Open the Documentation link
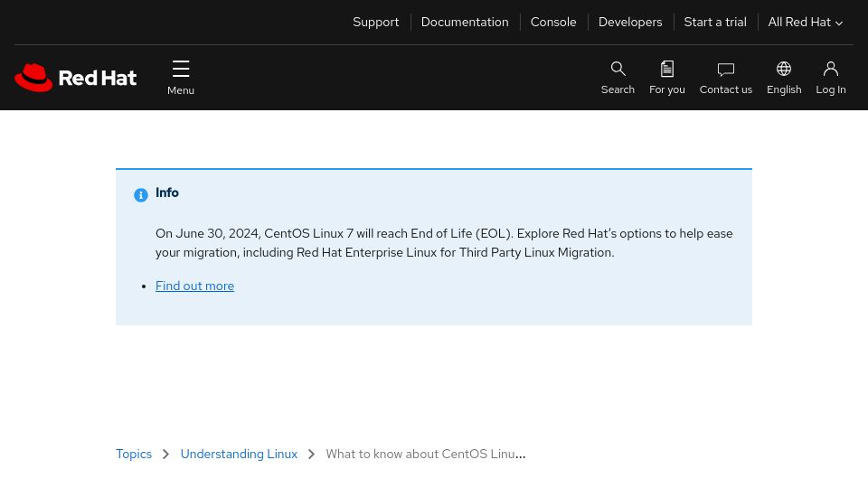Image resolution: width=868 pixels, height=488 pixels. click(465, 22)
